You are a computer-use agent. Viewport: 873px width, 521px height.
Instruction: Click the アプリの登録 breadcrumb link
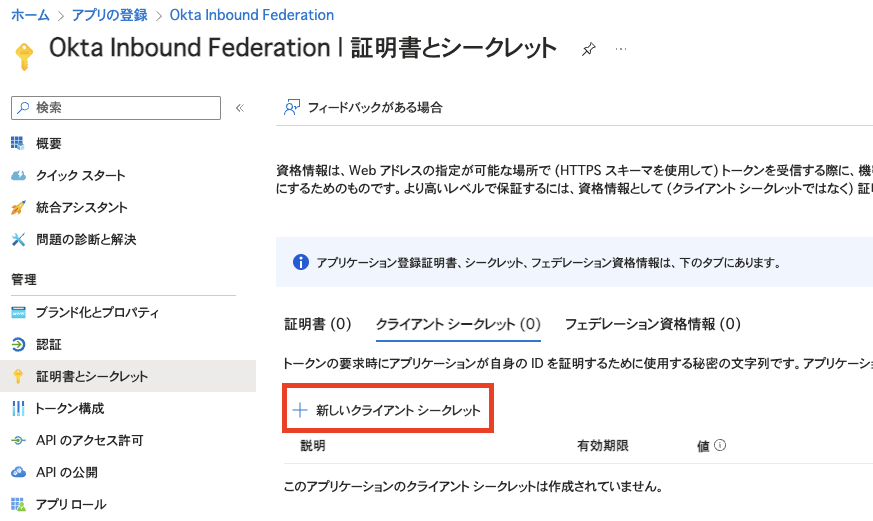(109, 15)
